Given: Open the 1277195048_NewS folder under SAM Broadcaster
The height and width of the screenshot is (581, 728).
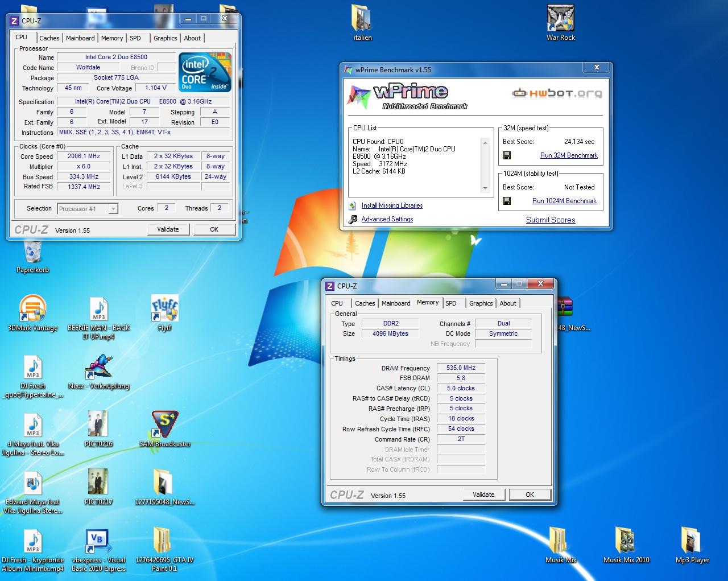Looking at the screenshot, I should [x=164, y=483].
